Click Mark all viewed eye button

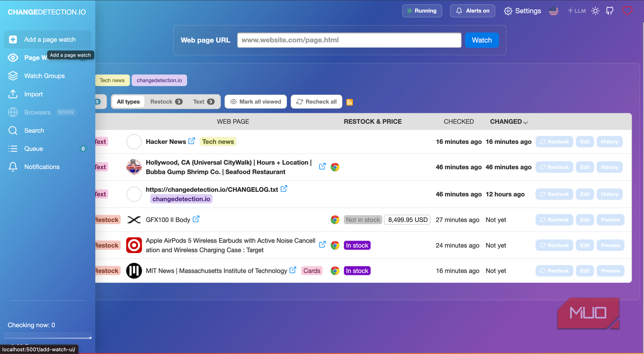tap(256, 102)
